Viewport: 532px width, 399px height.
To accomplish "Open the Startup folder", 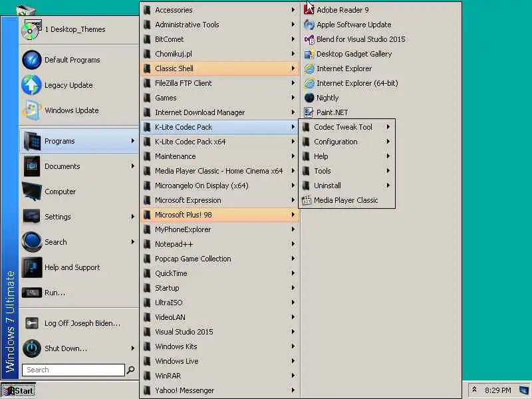I will coord(219,288).
